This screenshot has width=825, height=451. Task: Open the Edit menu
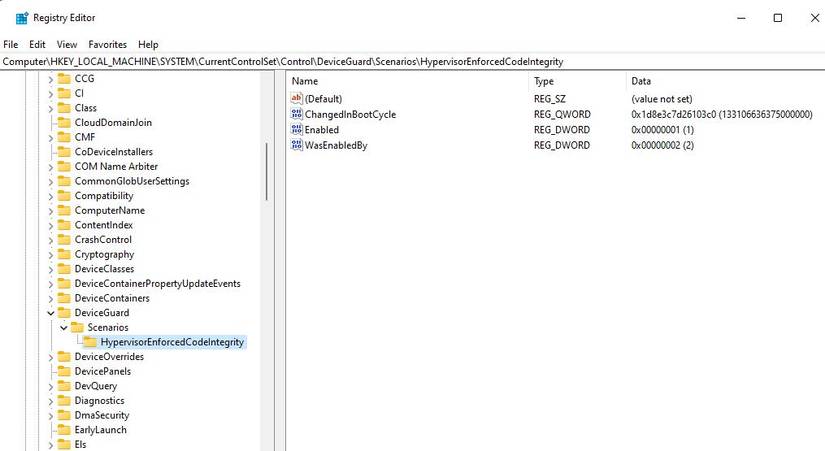pyautogui.click(x=37, y=45)
